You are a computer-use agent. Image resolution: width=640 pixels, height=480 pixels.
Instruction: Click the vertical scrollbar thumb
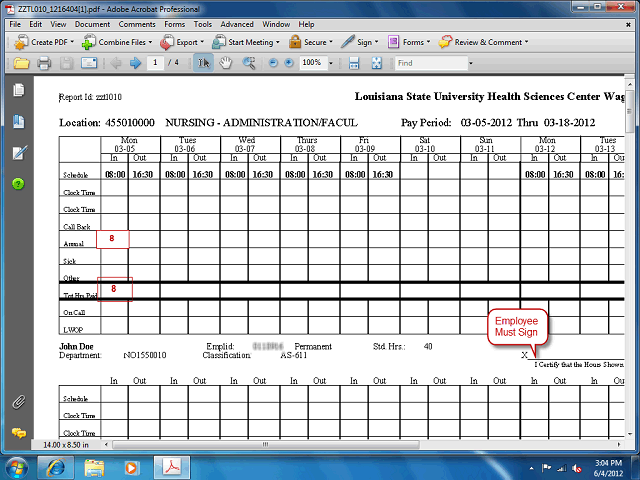[629, 111]
